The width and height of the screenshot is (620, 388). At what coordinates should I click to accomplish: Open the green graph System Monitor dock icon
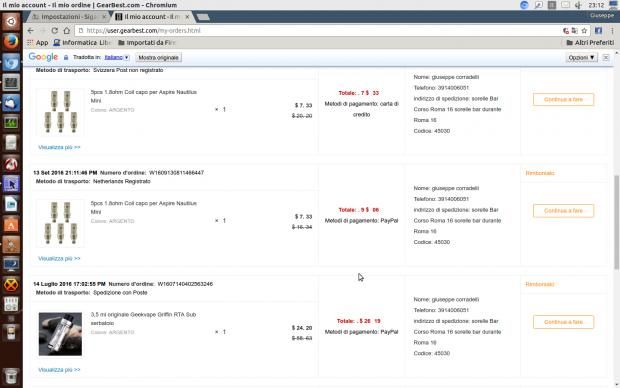11,122
